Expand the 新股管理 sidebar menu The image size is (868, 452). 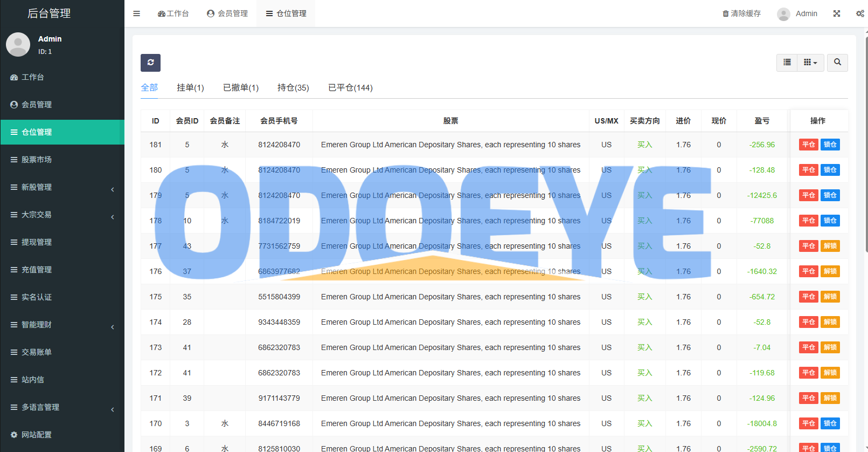click(62, 187)
